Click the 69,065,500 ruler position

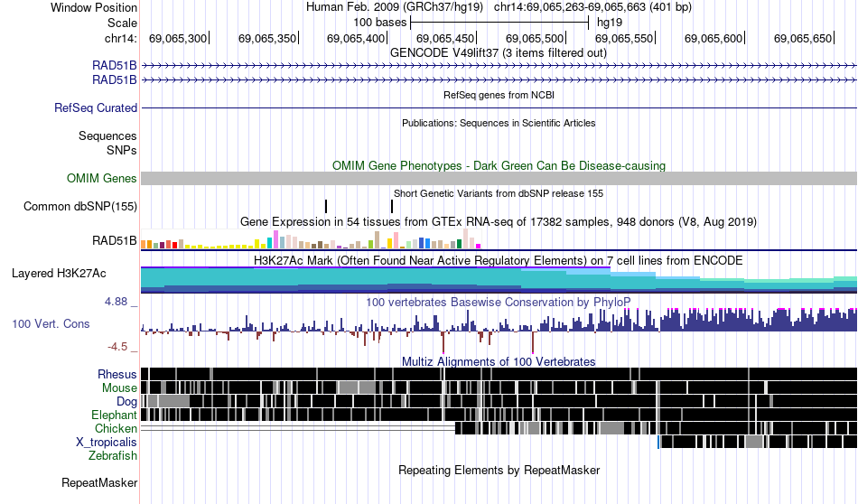coord(535,38)
